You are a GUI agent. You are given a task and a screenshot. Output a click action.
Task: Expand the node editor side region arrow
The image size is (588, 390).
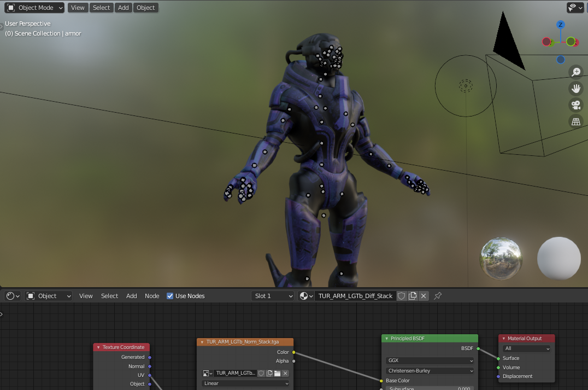click(x=2, y=314)
